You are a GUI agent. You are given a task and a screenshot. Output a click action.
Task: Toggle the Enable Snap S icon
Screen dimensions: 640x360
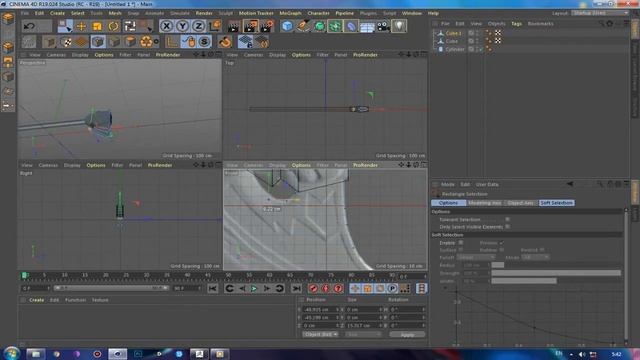(x=204, y=42)
